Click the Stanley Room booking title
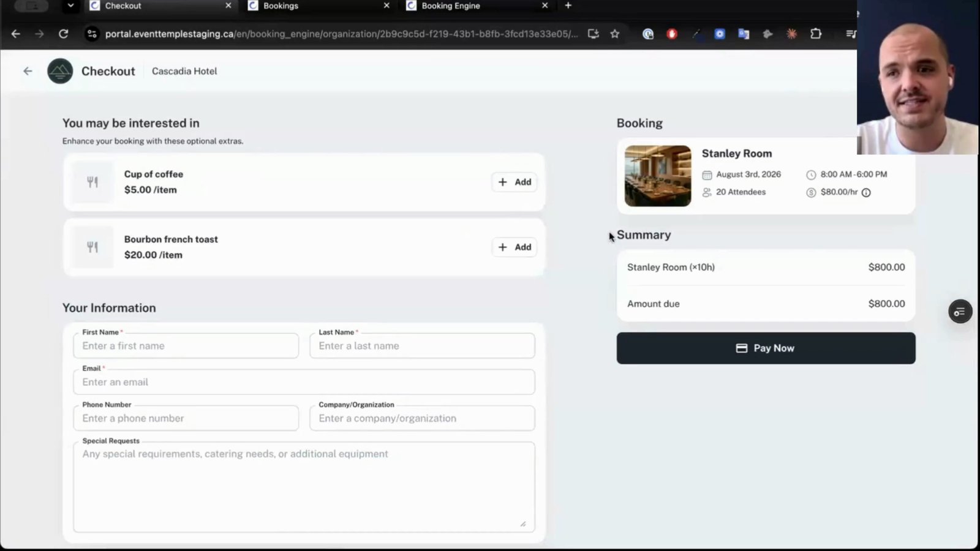 [737, 154]
